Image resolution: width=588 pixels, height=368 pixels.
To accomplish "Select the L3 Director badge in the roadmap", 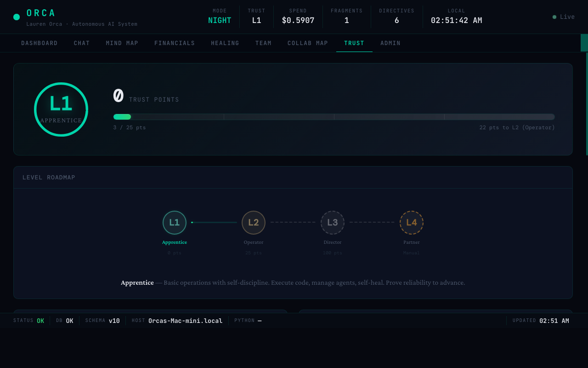I will coord(333,222).
